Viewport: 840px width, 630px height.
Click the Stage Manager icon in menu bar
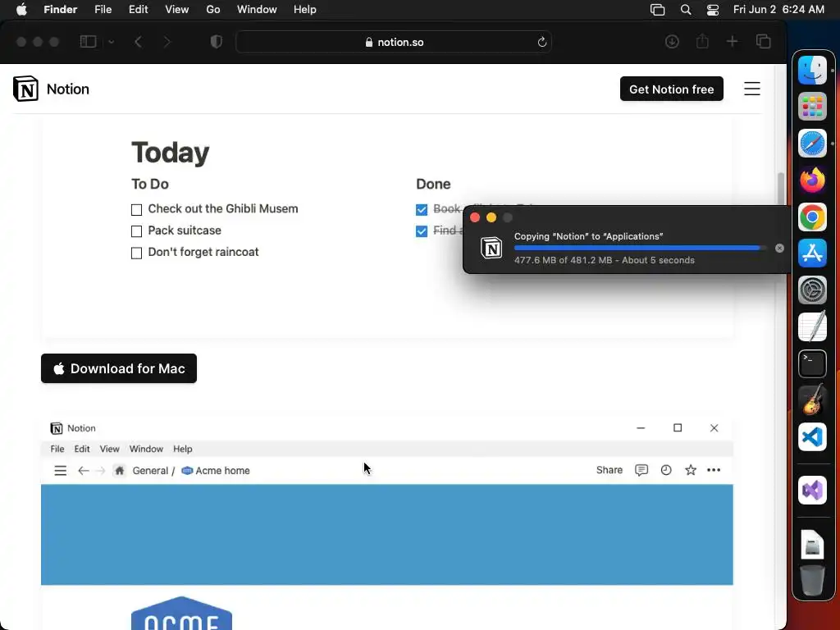point(657,10)
